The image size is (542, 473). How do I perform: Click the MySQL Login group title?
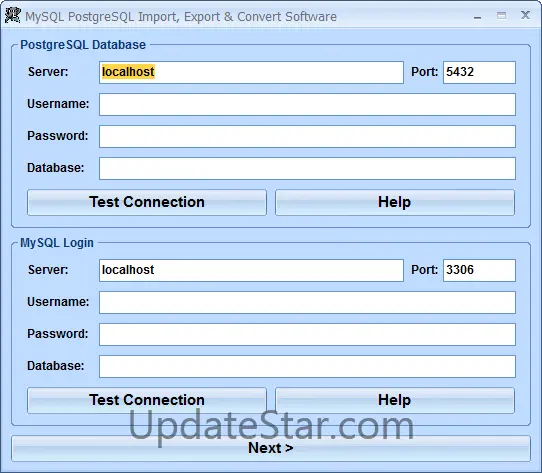click(x=57, y=243)
